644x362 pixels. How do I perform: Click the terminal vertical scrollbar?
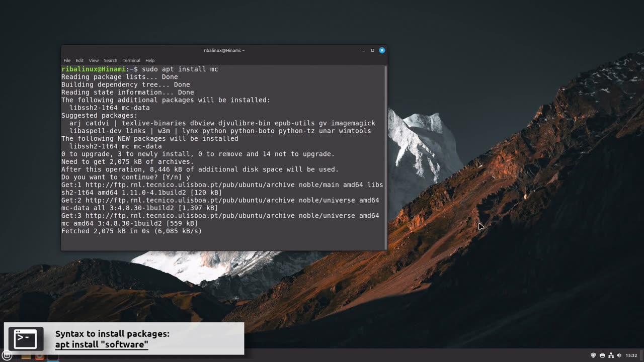pos(386,157)
